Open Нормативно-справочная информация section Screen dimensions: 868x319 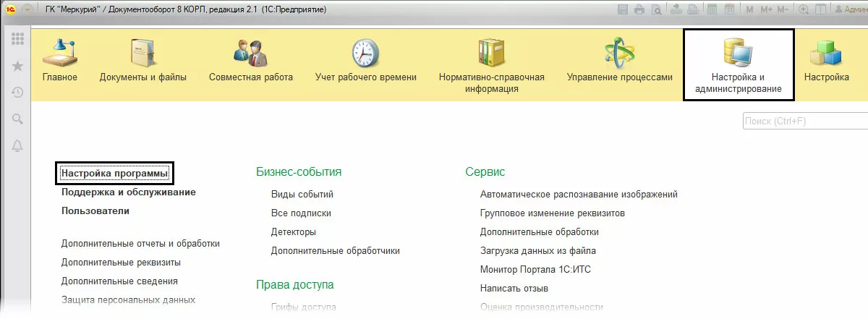point(492,65)
